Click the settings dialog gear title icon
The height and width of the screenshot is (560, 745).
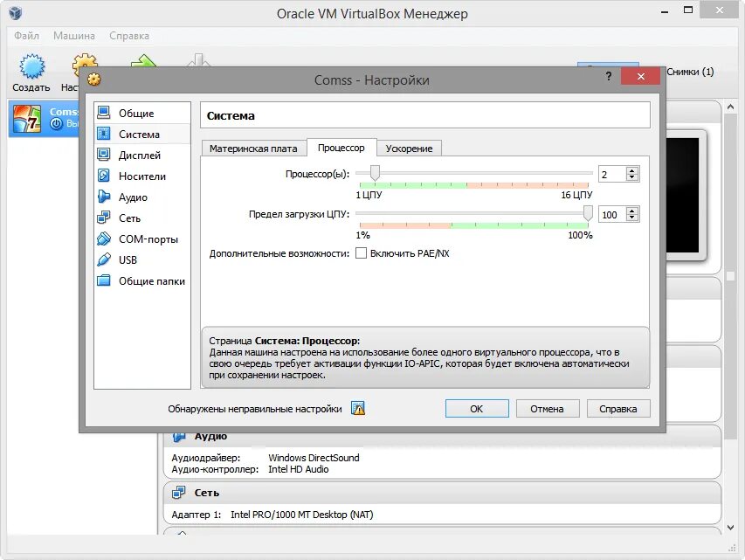coord(94,80)
